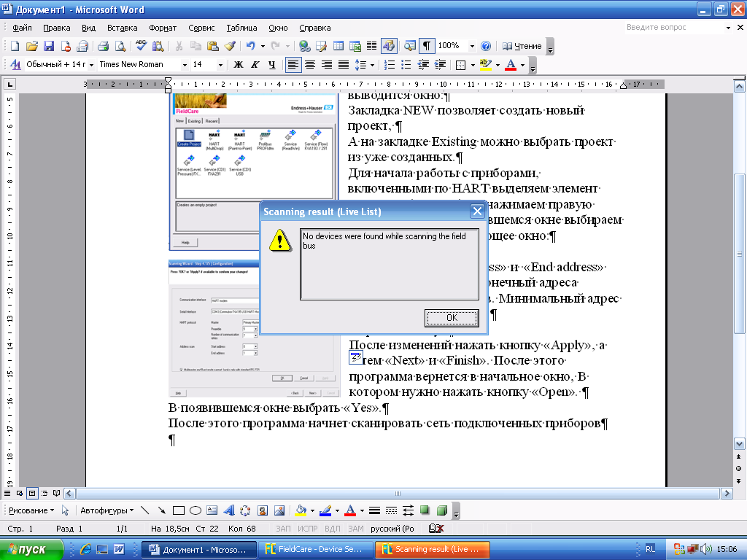Insert WordArt object
Image resolution: width=747 pixels, height=560 pixels.
229,510
